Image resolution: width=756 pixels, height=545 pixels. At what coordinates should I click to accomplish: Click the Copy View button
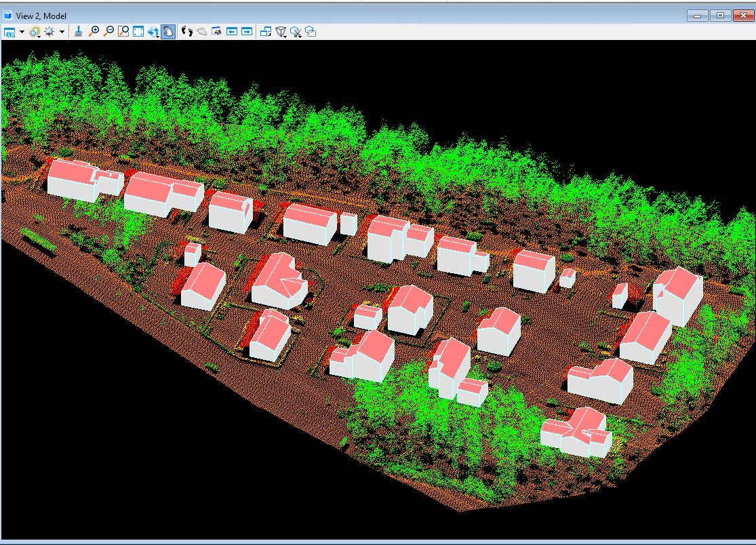click(x=266, y=32)
